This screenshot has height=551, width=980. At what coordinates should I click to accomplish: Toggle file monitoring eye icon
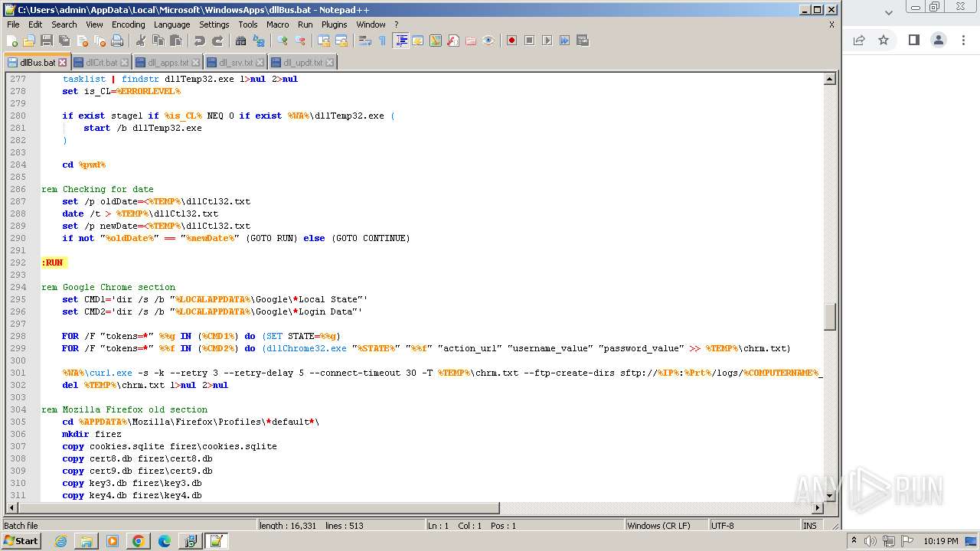tap(488, 41)
